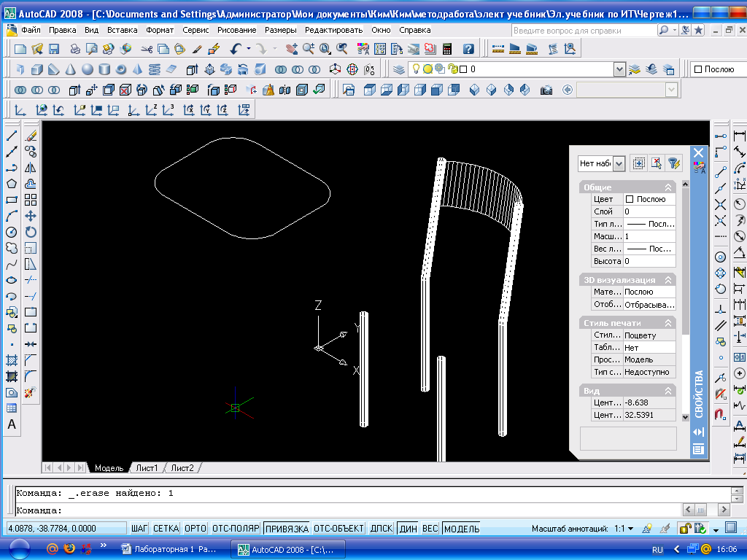
Task: Open the Редактировать menu
Action: coord(333,30)
